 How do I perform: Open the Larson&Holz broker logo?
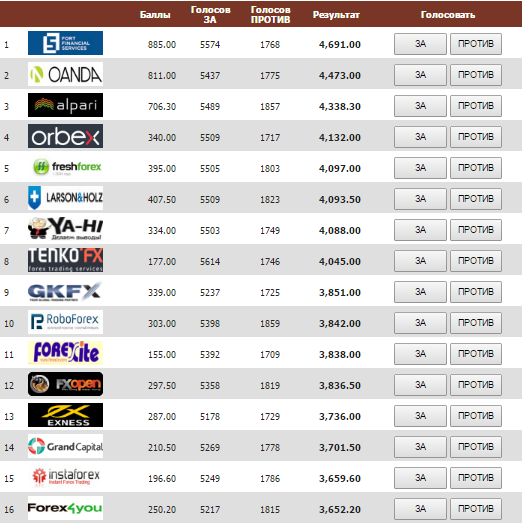pyautogui.click(x=65, y=198)
